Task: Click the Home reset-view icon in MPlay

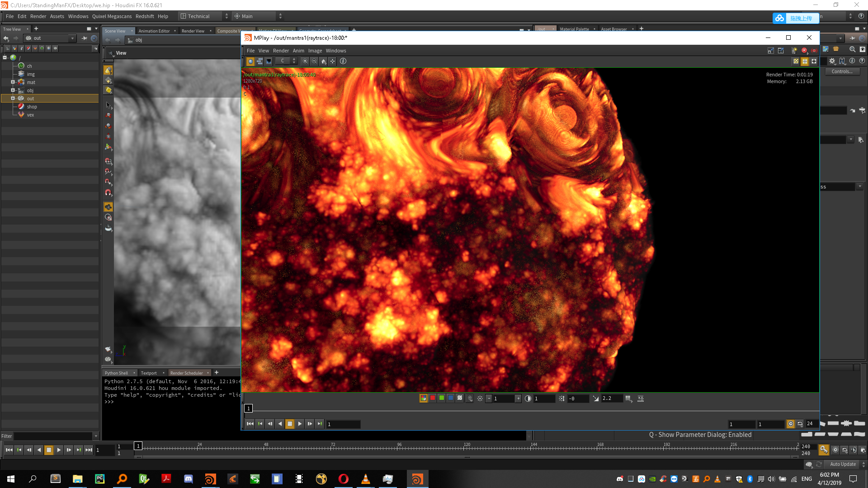Action: pyautogui.click(x=324, y=61)
